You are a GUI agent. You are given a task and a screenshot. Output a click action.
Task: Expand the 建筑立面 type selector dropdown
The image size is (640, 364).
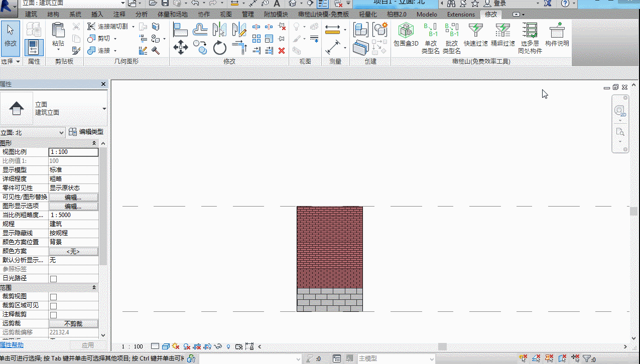(104, 109)
